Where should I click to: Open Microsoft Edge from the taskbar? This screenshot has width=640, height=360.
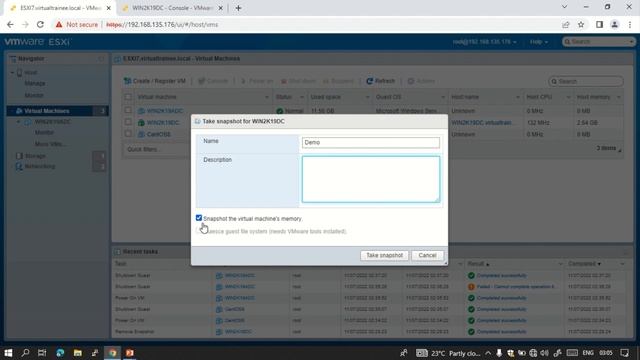pyautogui.click(x=60, y=353)
